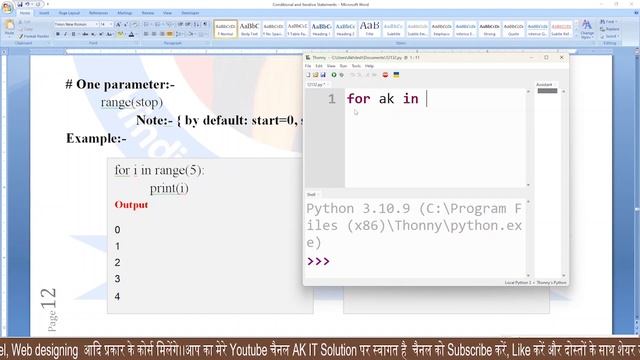Switch to Word Developer tab
The height and width of the screenshot is (360, 640).
[190, 13]
